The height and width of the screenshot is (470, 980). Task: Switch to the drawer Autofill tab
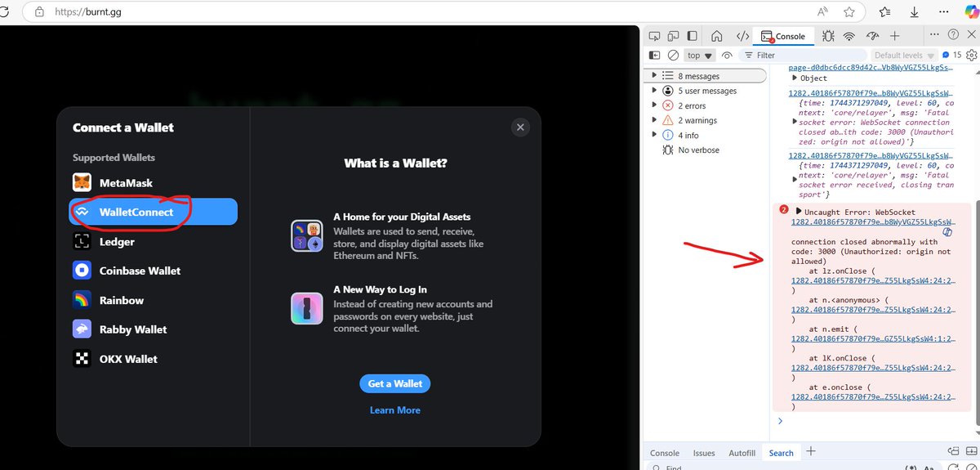742,453
